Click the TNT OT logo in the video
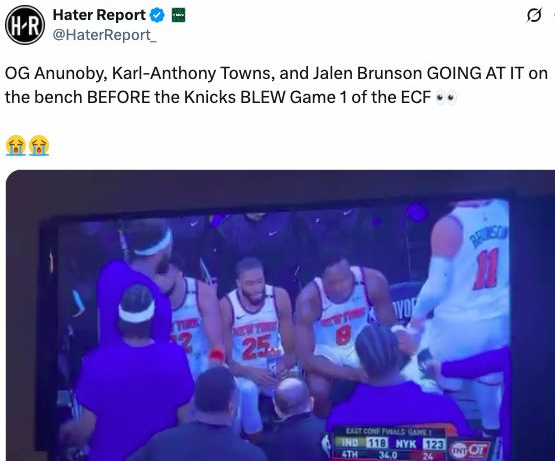This screenshot has height=461, width=555. pos(470,450)
